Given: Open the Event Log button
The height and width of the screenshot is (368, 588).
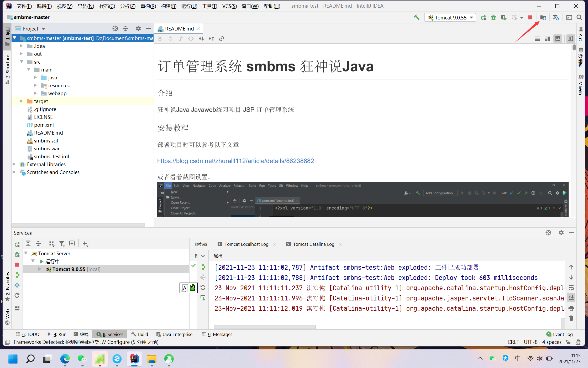Looking at the screenshot, I should point(559,334).
